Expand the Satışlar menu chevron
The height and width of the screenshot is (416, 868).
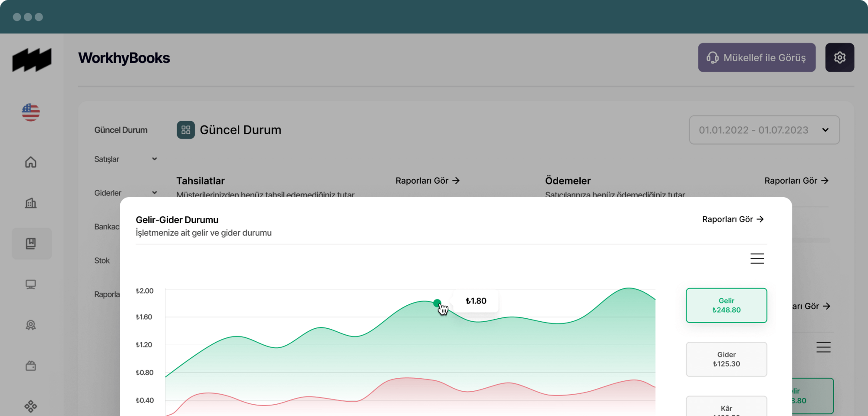click(x=155, y=159)
